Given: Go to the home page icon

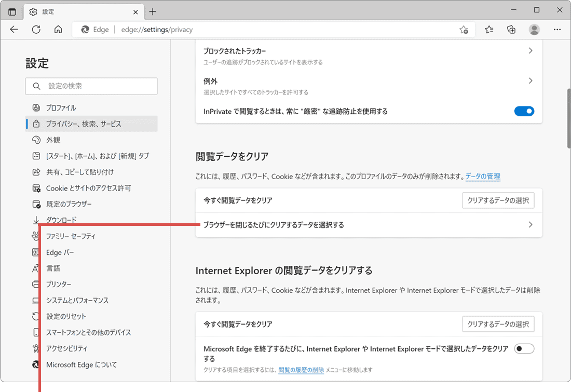Looking at the screenshot, I should pyautogui.click(x=58, y=30).
